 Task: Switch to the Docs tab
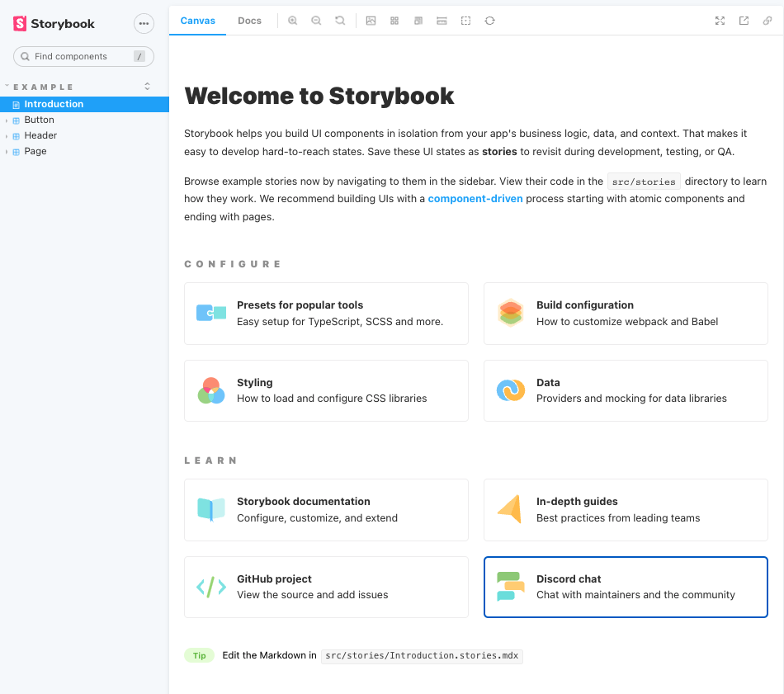coord(249,21)
